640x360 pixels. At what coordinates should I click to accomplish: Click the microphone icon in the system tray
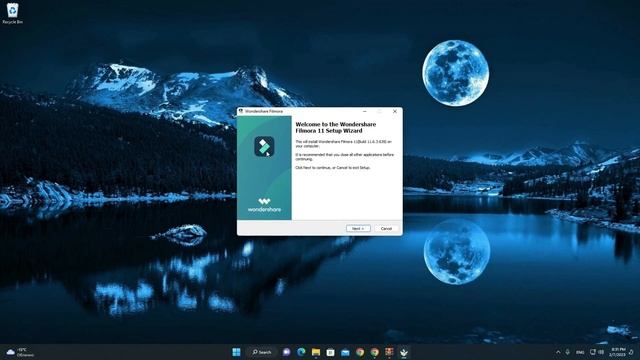tap(567, 352)
